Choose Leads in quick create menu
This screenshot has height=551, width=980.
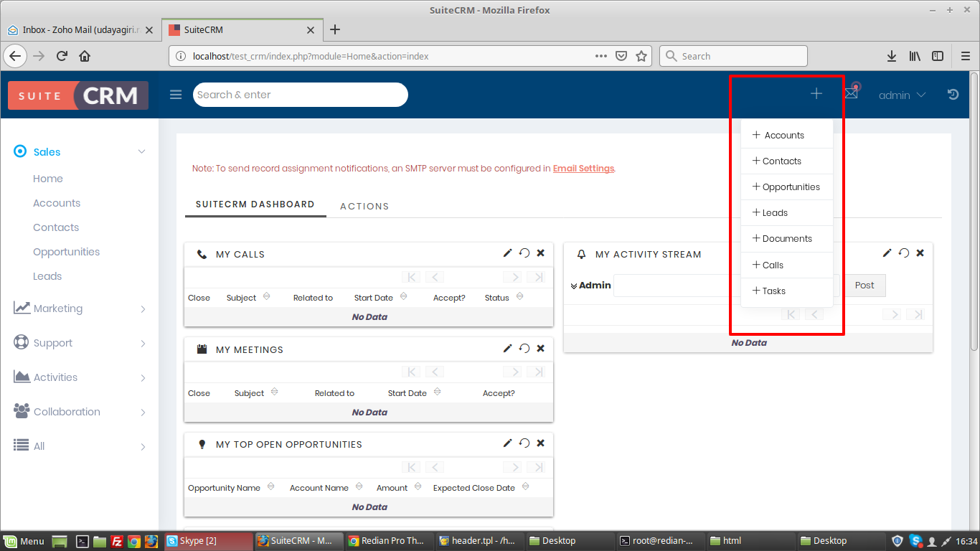point(787,212)
